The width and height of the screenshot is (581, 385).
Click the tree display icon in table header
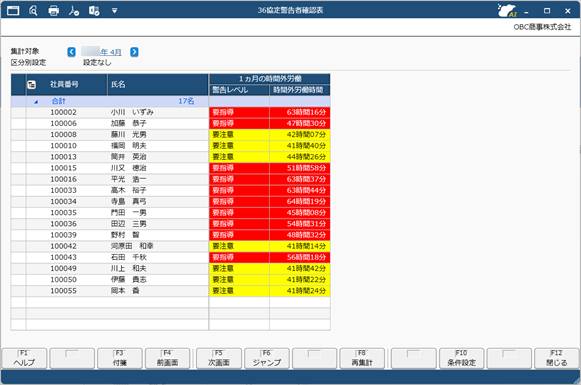31,84
